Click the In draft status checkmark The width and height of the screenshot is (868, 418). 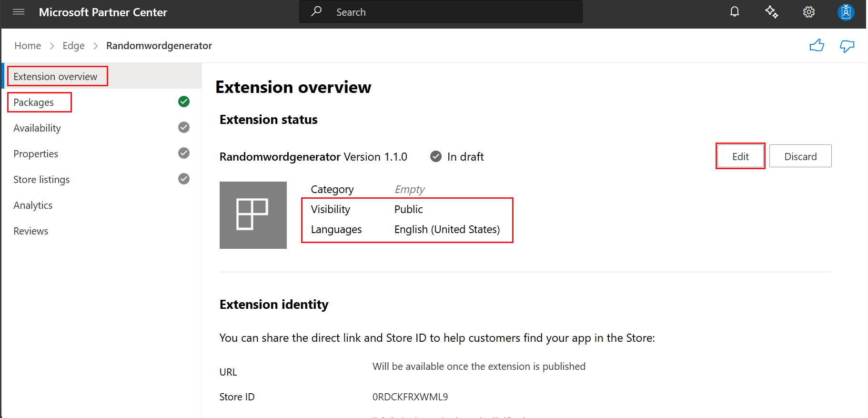(435, 156)
